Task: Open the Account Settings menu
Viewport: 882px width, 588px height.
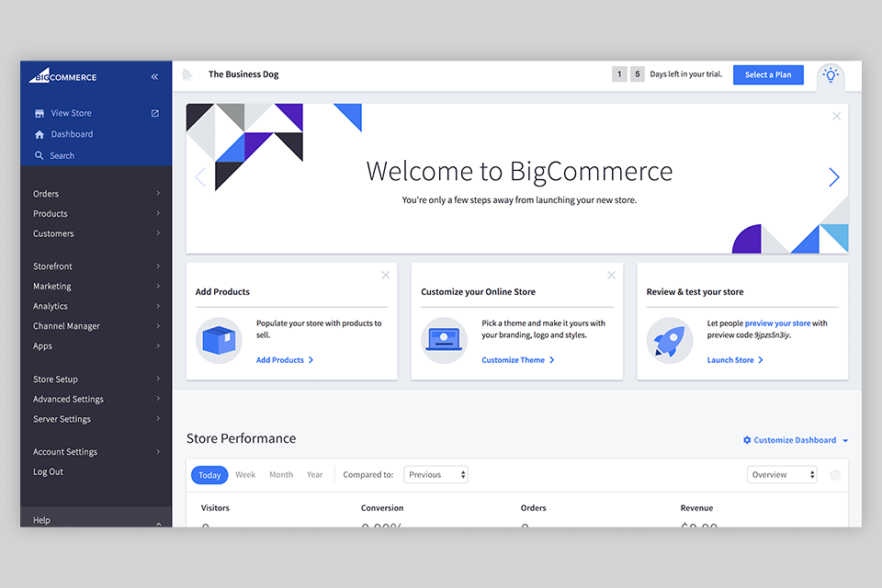Action: pyautogui.click(x=96, y=452)
